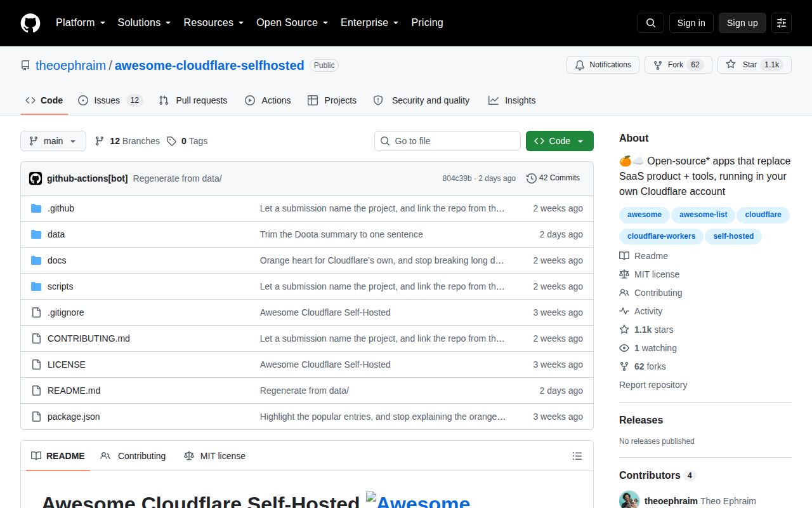Switch to the Pull requests tab
The height and width of the screenshot is (508, 812).
pos(193,100)
